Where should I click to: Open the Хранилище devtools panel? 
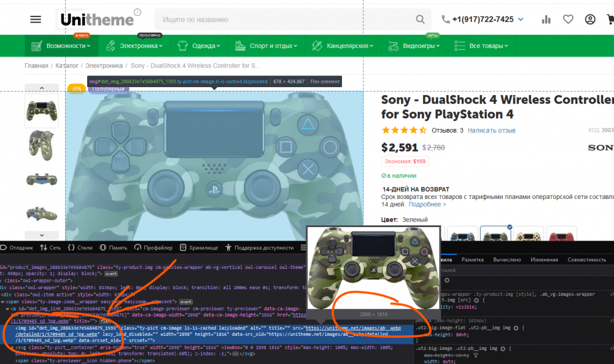point(198,247)
